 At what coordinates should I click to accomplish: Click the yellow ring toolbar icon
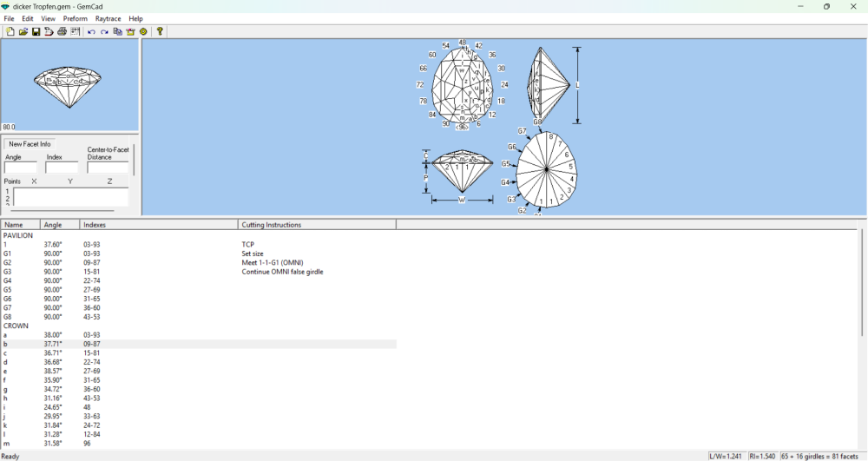(144, 32)
